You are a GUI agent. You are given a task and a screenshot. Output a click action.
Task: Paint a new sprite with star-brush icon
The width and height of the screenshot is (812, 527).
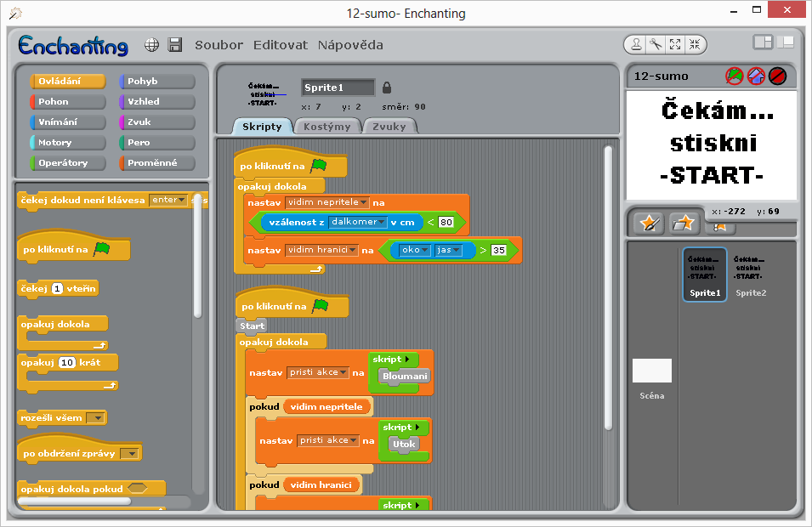(649, 224)
